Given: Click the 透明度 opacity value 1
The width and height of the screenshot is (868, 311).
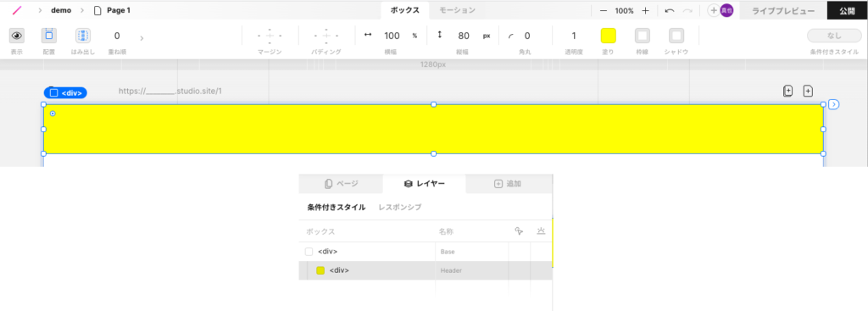Looking at the screenshot, I should (574, 36).
